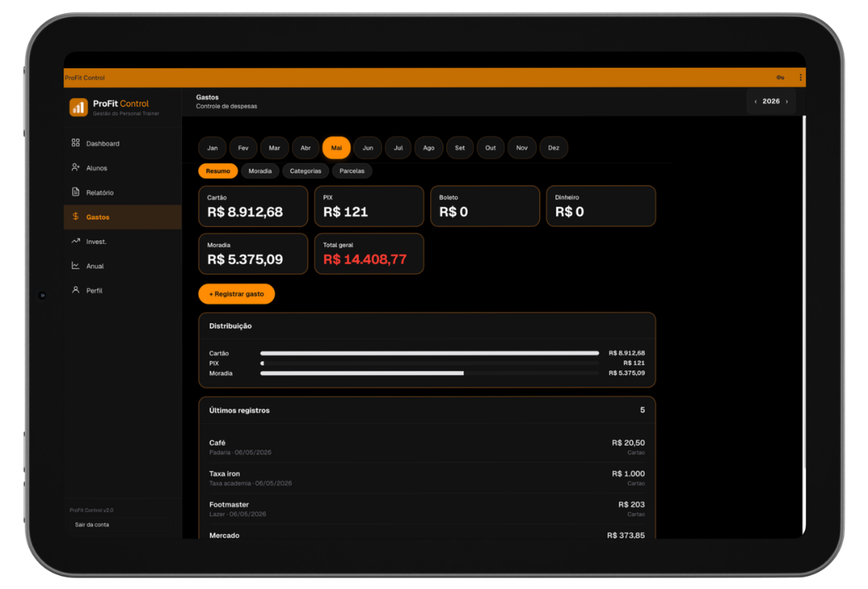Open Dashboard grid icon in sidebar
The image size is (868, 589).
pos(76,143)
